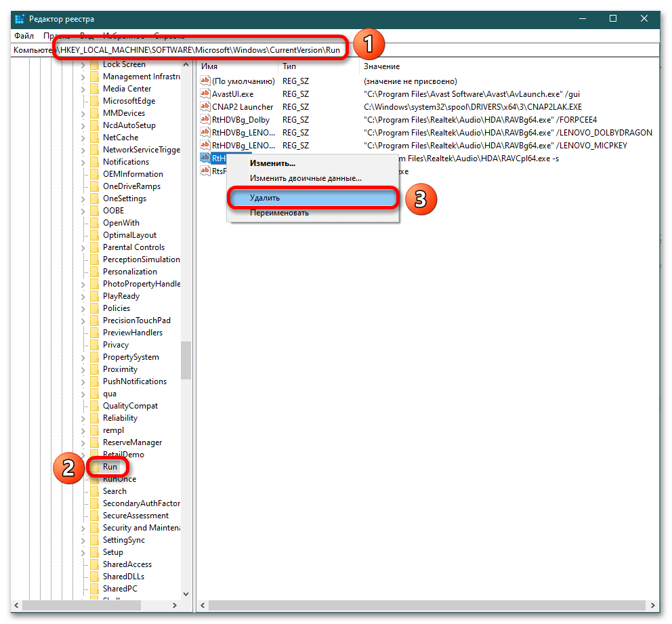Expand the Lock Screen key
The width and height of the screenshot is (672, 624).
(83, 65)
